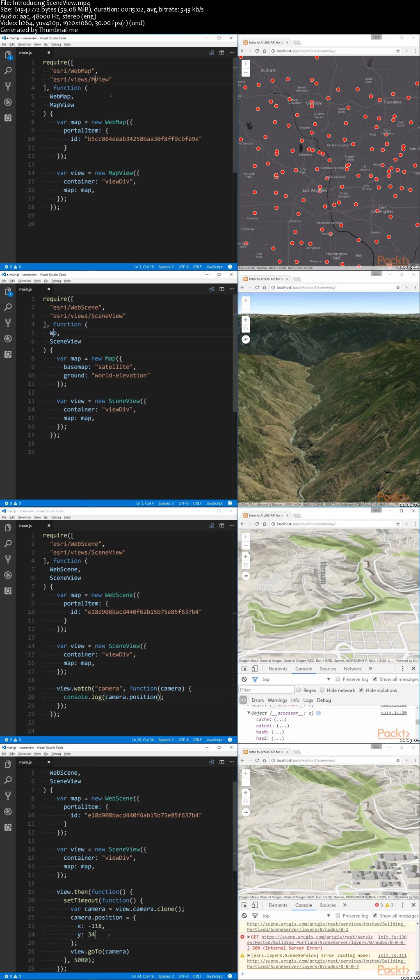420x980 pixels.
Task: Open Selection menu in VS Code showing satellite basemap code
Action: (24, 281)
